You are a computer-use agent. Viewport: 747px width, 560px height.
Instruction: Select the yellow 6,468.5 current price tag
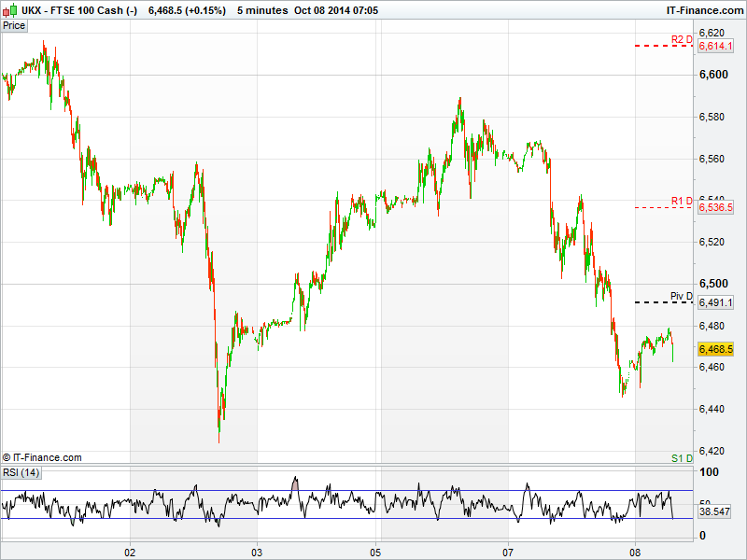pos(715,349)
